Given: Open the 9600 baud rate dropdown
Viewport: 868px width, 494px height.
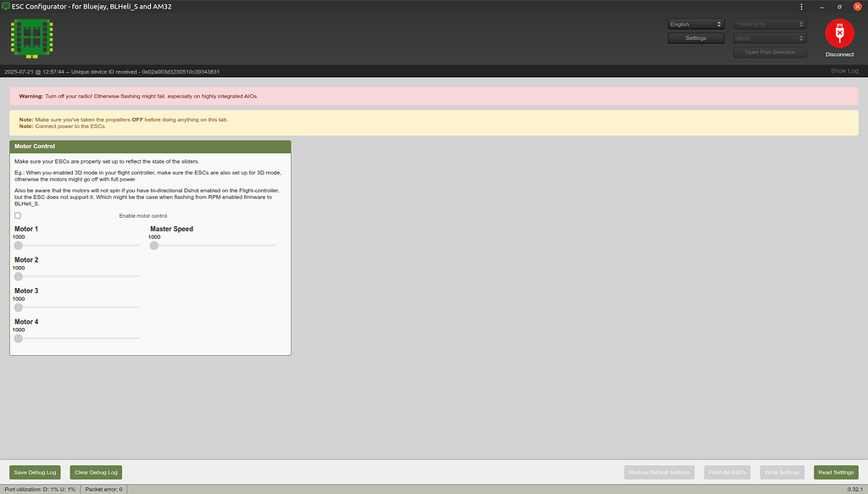Looking at the screenshot, I should [768, 38].
